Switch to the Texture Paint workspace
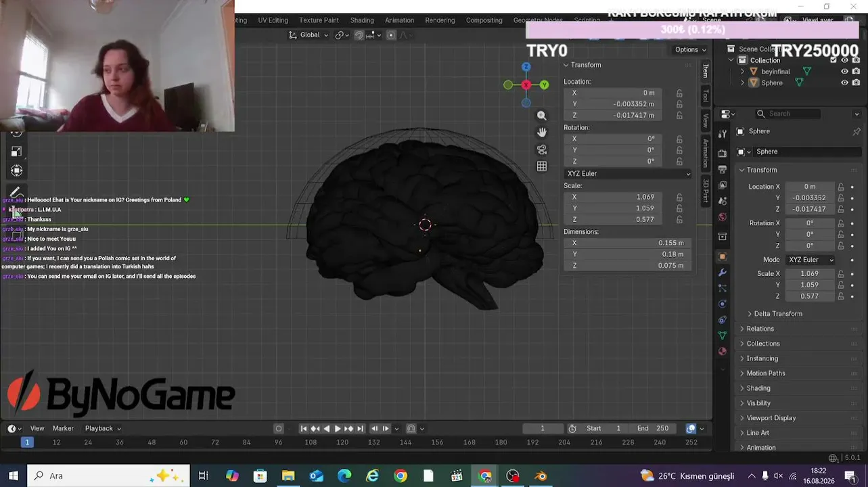 319,20
